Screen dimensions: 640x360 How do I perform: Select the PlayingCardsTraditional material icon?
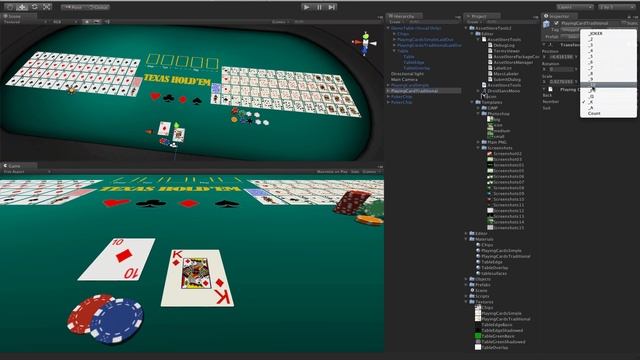pyautogui.click(x=478, y=256)
